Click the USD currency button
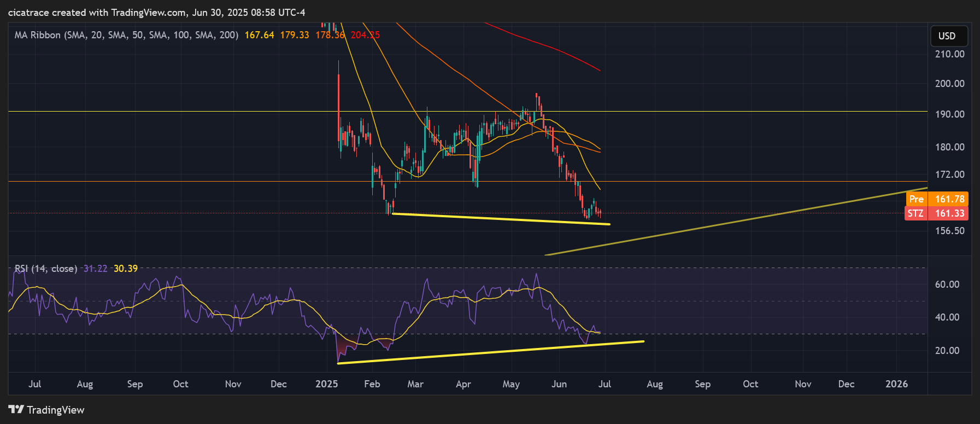980x424 pixels. click(949, 36)
